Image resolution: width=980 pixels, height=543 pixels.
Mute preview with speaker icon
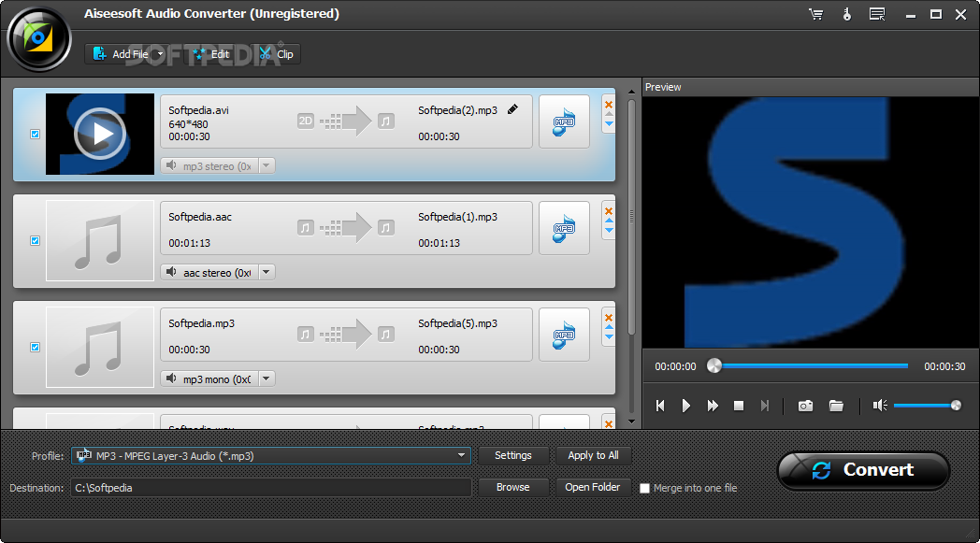[880, 406]
